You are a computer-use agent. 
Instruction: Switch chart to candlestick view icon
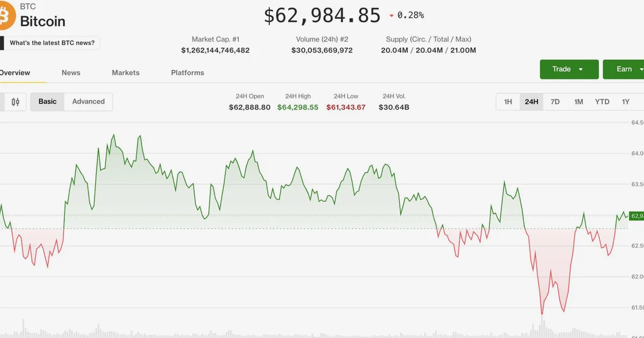click(16, 101)
